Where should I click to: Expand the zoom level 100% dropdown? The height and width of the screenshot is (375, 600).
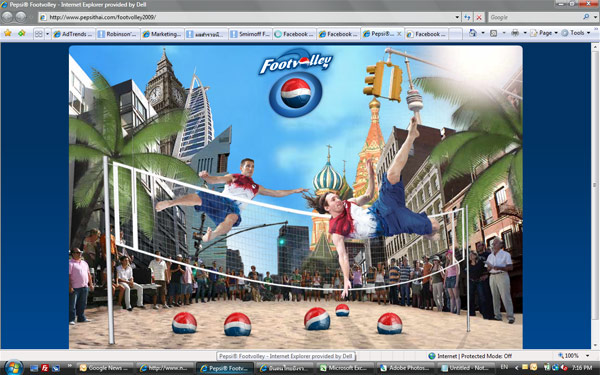(x=587, y=356)
